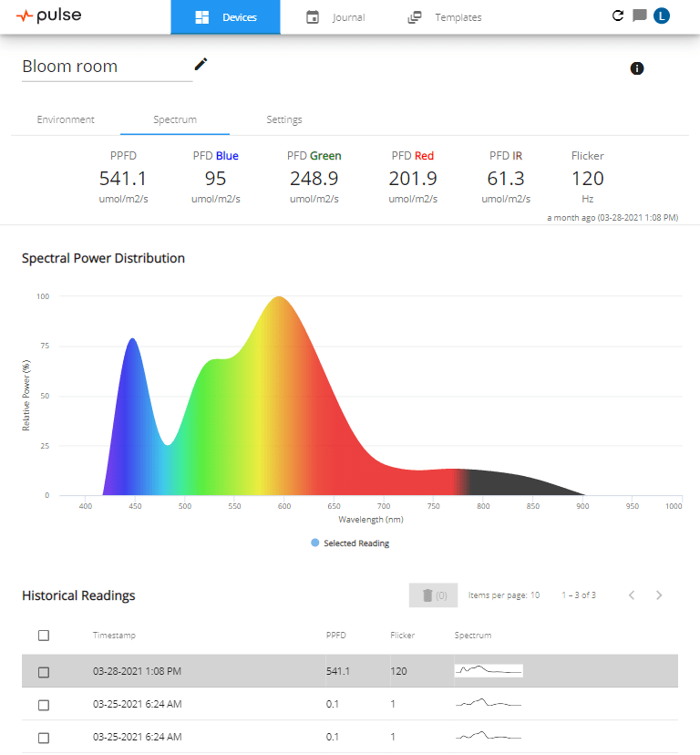Image resolution: width=700 pixels, height=755 pixels.
Task: Open the device info icon
Action: point(637,68)
